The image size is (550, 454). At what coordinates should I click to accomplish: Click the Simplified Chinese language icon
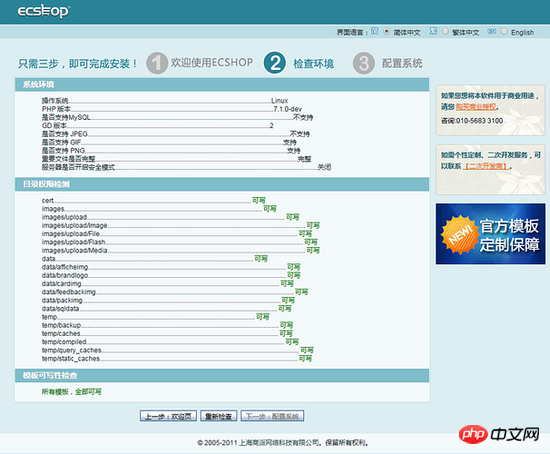[375, 32]
